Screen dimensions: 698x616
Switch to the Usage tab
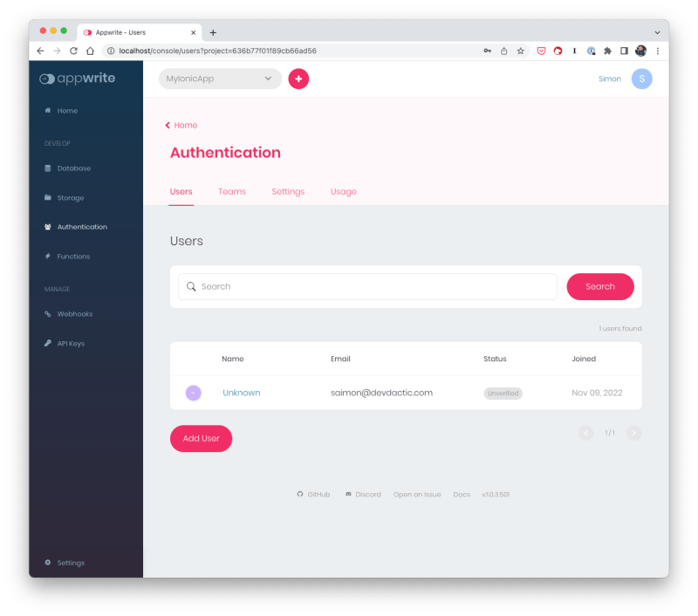[x=343, y=191]
